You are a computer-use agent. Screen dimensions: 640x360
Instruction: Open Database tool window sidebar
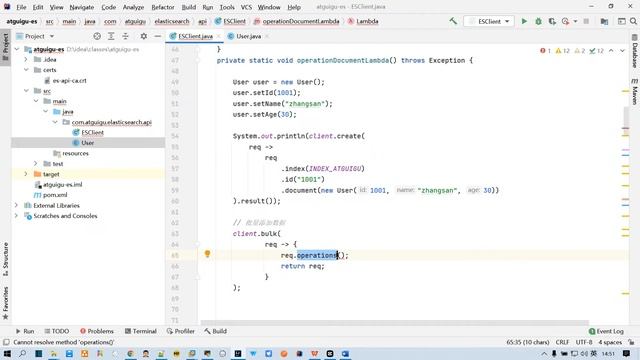(635, 52)
